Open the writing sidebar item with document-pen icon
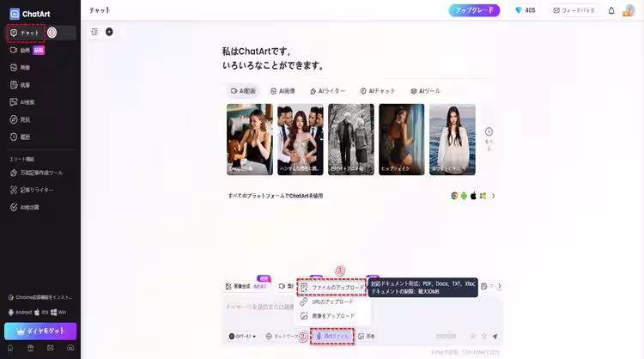 point(21,85)
